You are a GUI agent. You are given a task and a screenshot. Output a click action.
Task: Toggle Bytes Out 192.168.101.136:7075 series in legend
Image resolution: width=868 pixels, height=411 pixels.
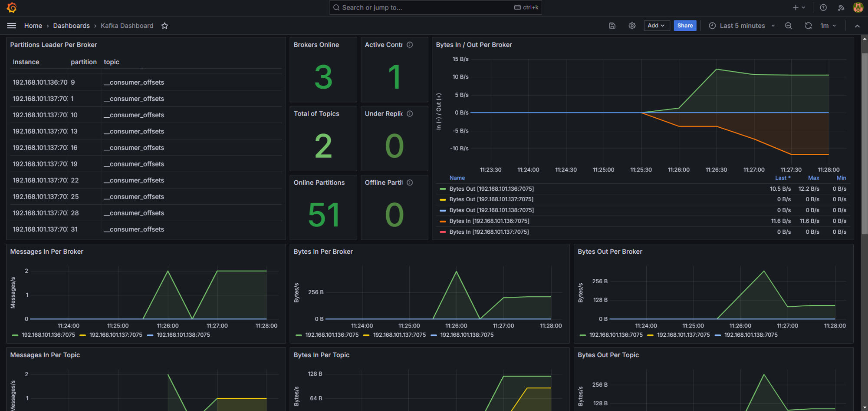[x=491, y=189]
